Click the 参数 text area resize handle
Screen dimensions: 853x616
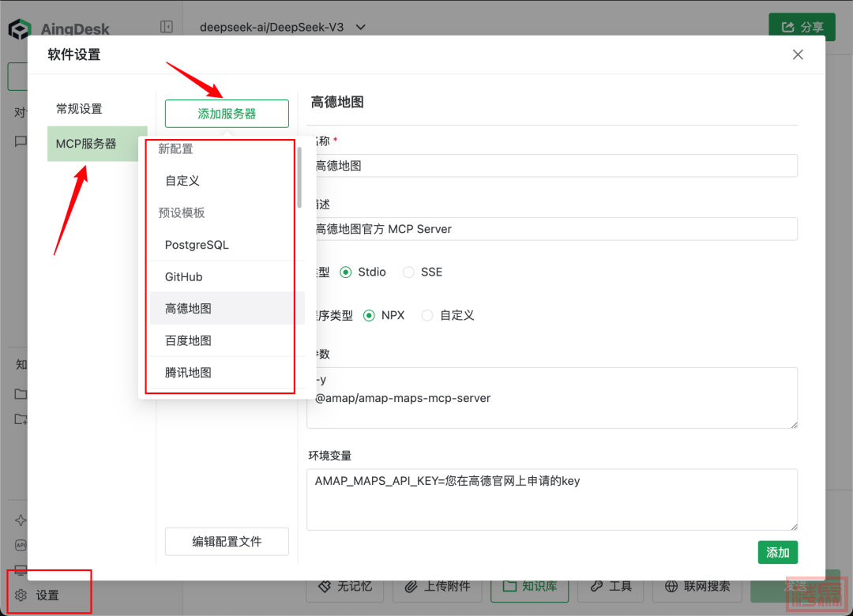[x=795, y=425]
